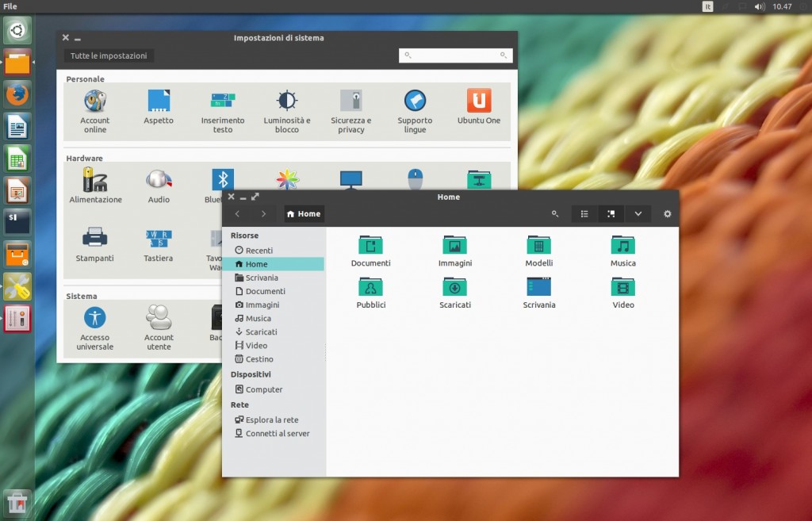Open the Documenti folder icon

370,245
